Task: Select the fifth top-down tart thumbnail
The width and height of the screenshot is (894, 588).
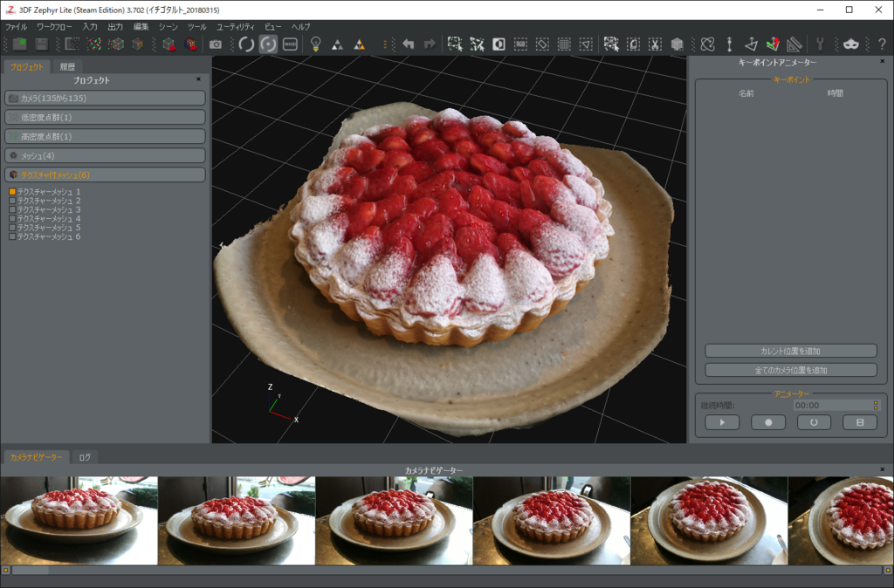Action: pyautogui.click(x=709, y=521)
